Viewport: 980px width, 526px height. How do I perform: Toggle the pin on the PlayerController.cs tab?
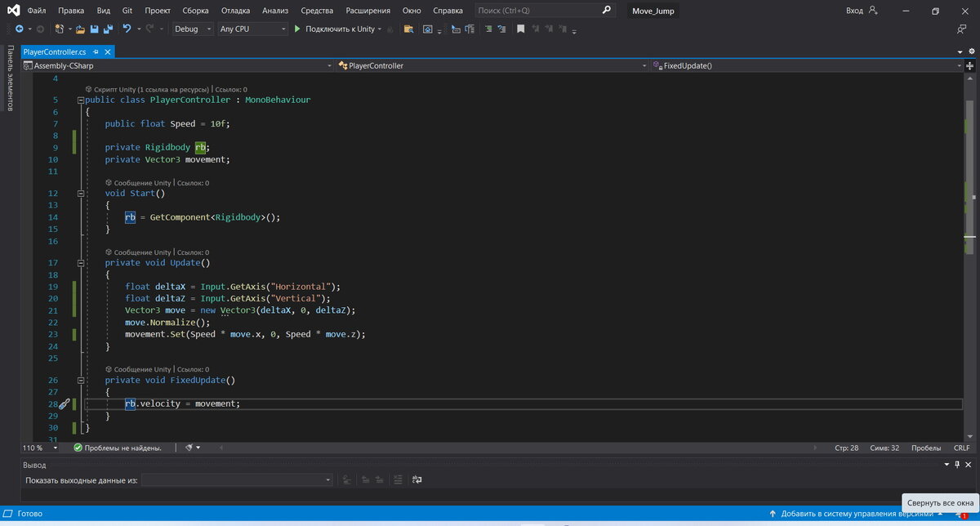[x=95, y=51]
